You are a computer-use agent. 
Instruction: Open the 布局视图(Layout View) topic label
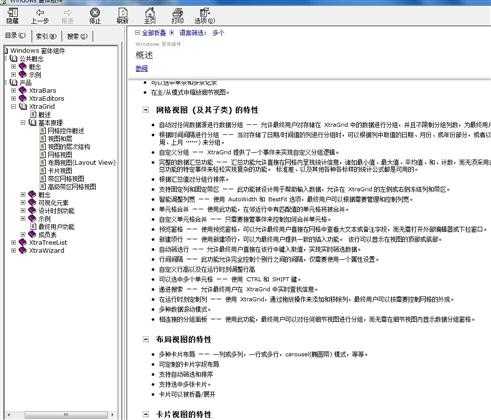[81, 162]
